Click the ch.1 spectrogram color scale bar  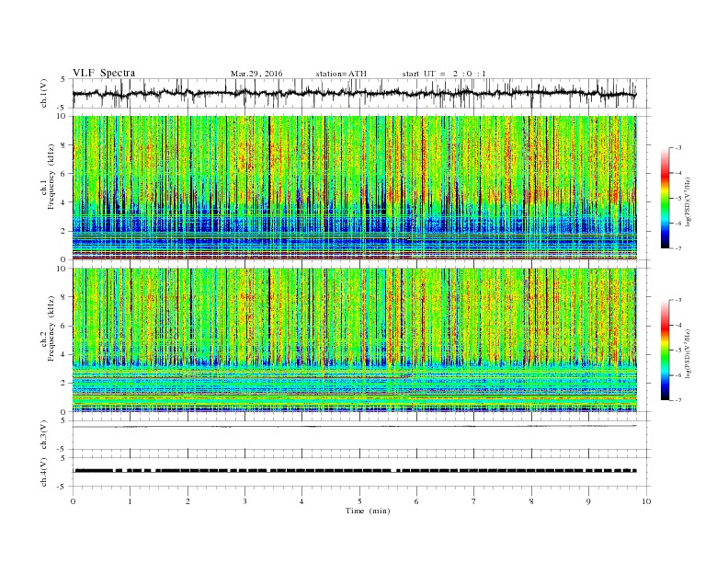click(665, 199)
